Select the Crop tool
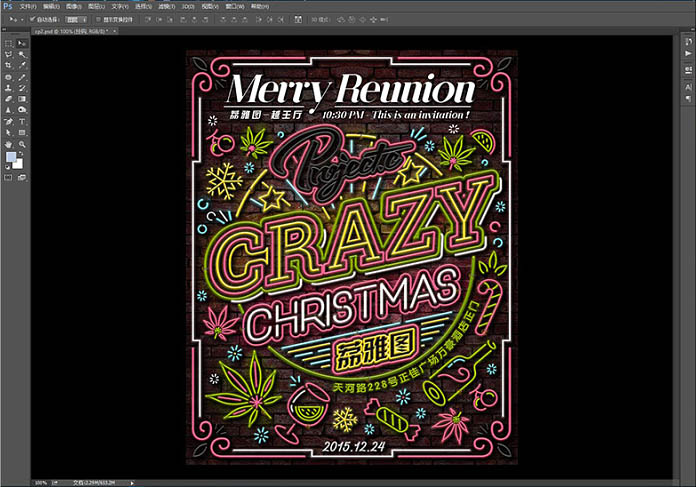The height and width of the screenshot is (487, 696). [9, 66]
